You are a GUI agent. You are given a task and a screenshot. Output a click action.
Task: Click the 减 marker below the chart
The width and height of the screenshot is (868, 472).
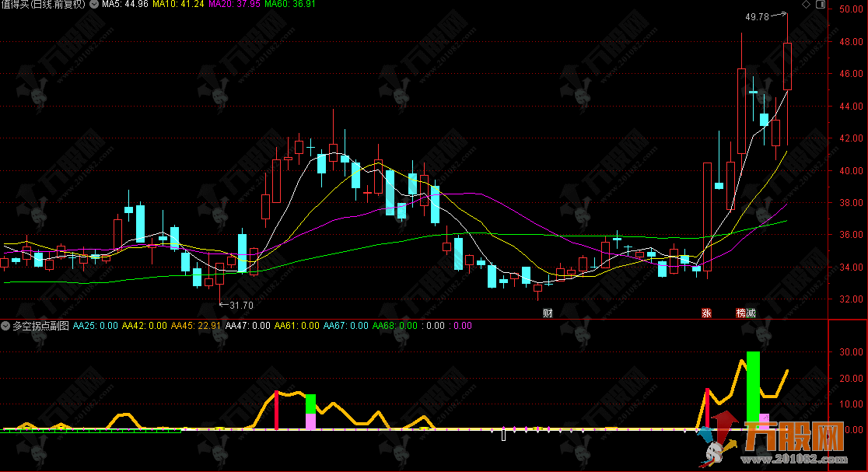click(x=751, y=313)
